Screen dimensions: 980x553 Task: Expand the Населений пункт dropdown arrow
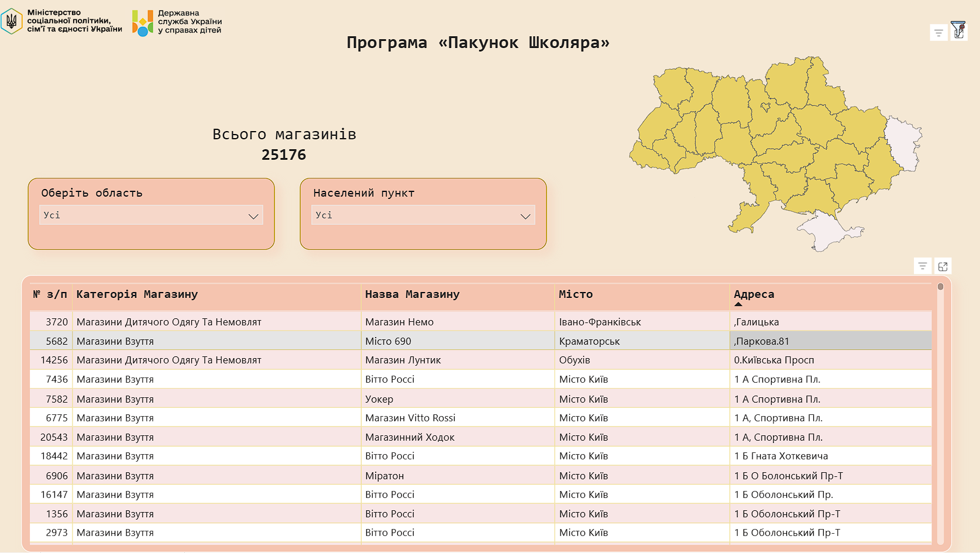(525, 216)
